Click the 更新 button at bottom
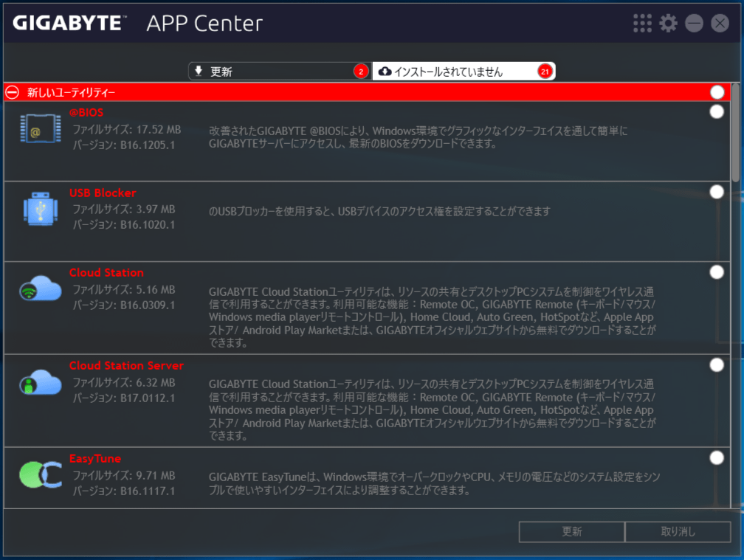The width and height of the screenshot is (744, 560). [572, 531]
